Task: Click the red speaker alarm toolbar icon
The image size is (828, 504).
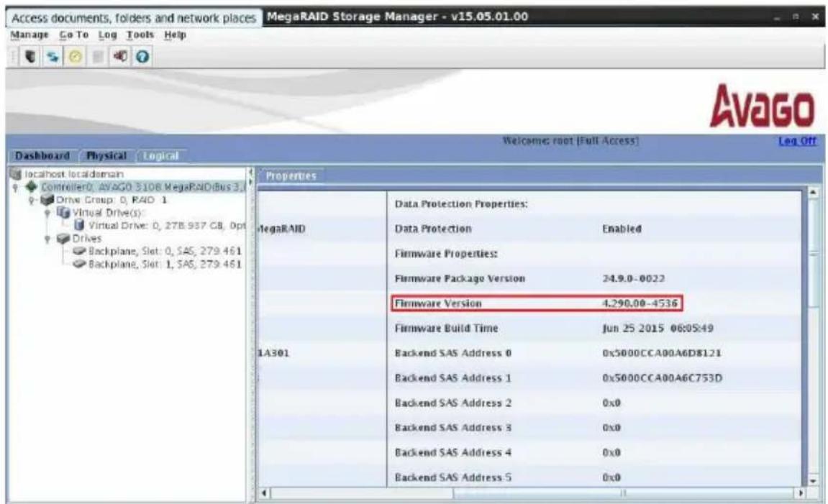Action: (x=120, y=56)
